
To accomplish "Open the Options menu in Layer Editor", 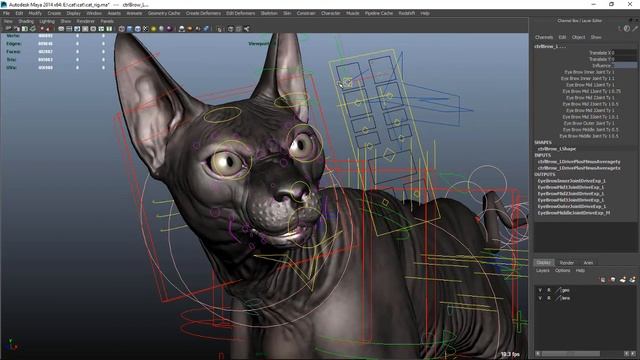I will point(562,271).
